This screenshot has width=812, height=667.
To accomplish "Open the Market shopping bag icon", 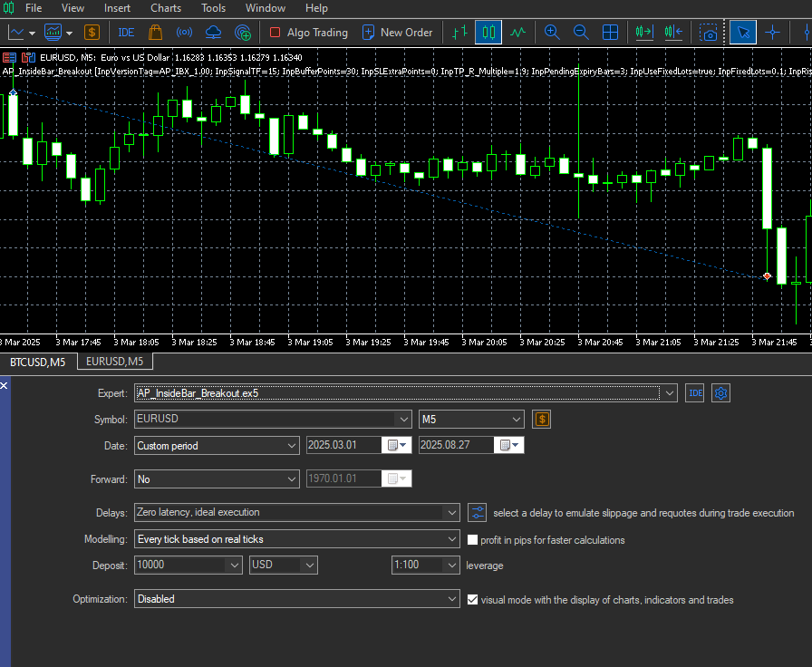I will 155,33.
